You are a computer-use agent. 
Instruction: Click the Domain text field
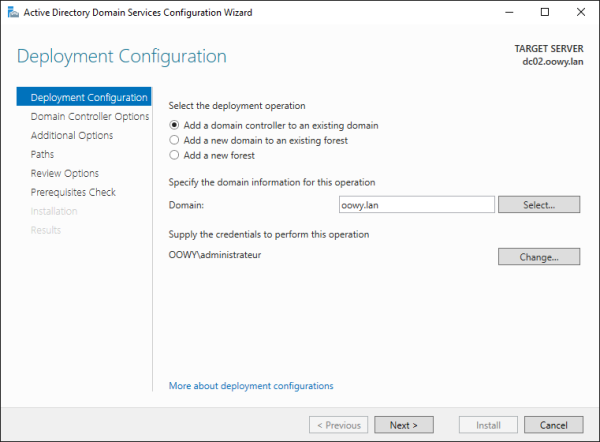(x=417, y=204)
